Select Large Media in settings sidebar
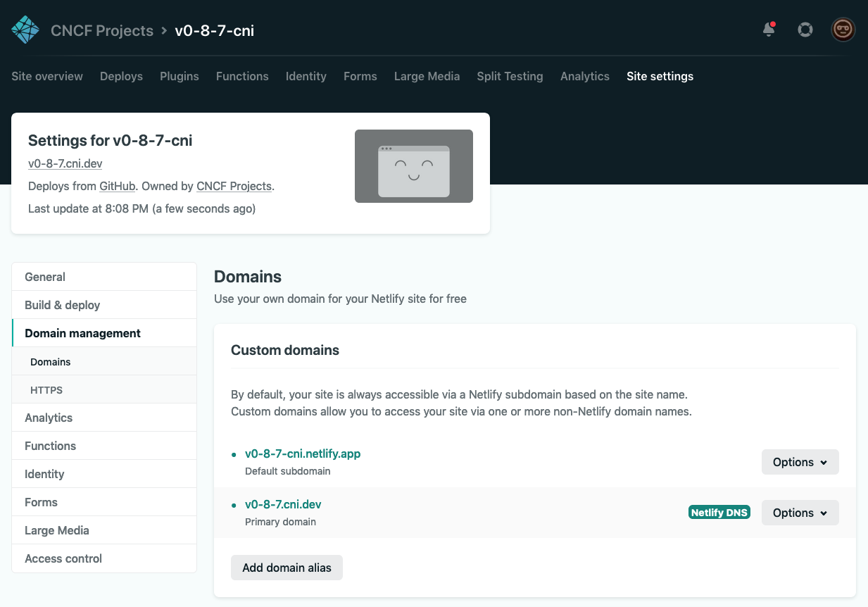This screenshot has width=868, height=607. (104, 530)
